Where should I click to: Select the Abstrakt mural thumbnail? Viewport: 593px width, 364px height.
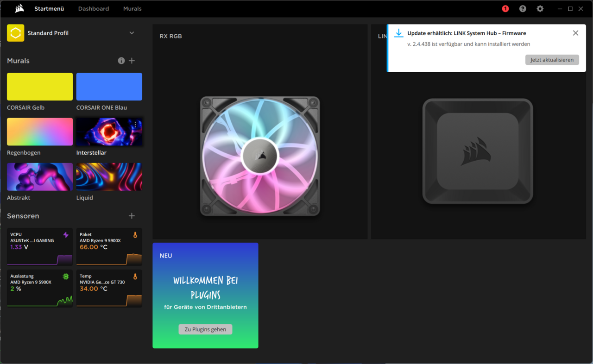pyautogui.click(x=40, y=177)
